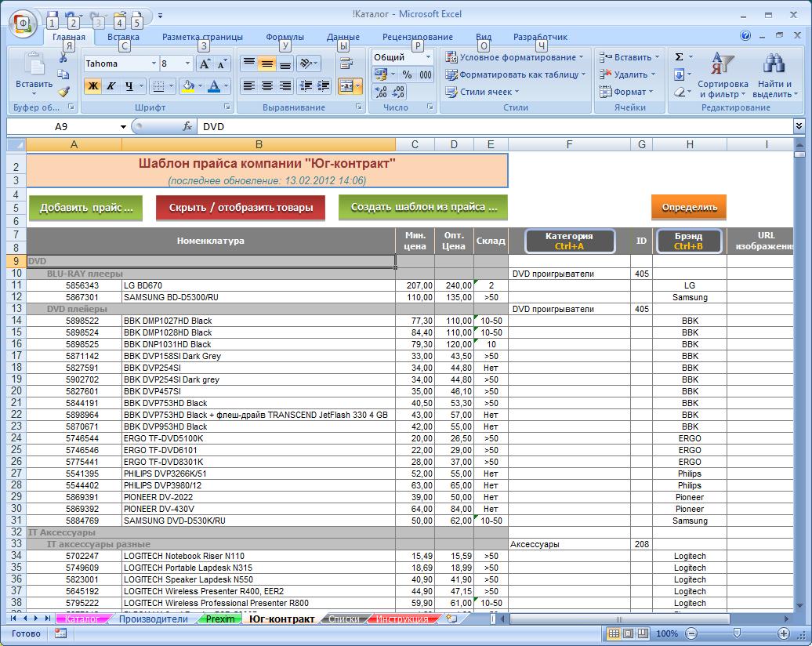Click the AutoSum sigma icon
Screen dimensions: 812x646
(679, 57)
